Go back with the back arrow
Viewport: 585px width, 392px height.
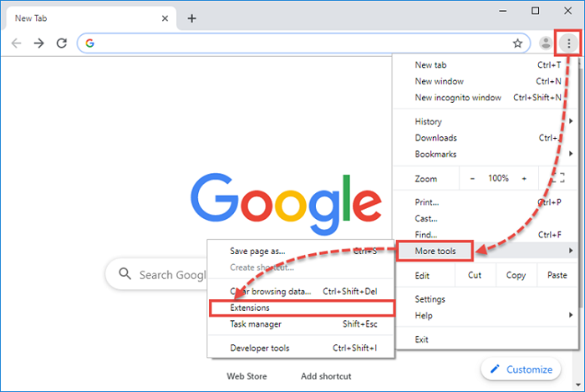[x=17, y=43]
